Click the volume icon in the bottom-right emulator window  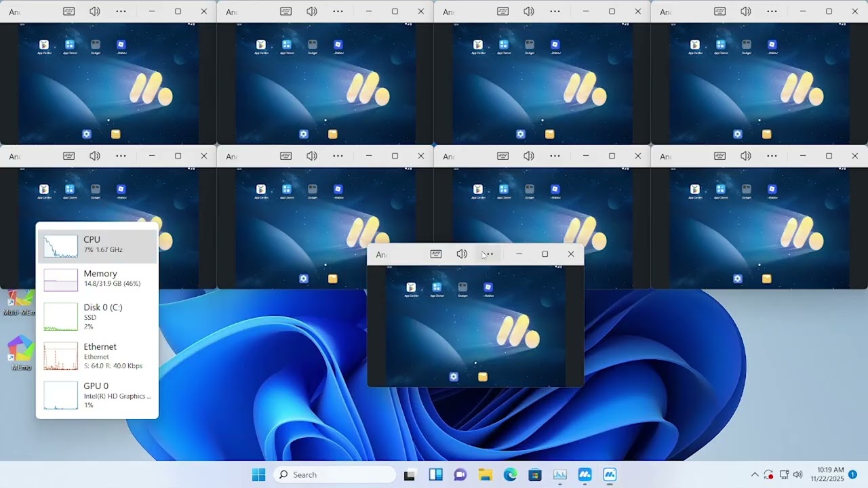tap(746, 156)
